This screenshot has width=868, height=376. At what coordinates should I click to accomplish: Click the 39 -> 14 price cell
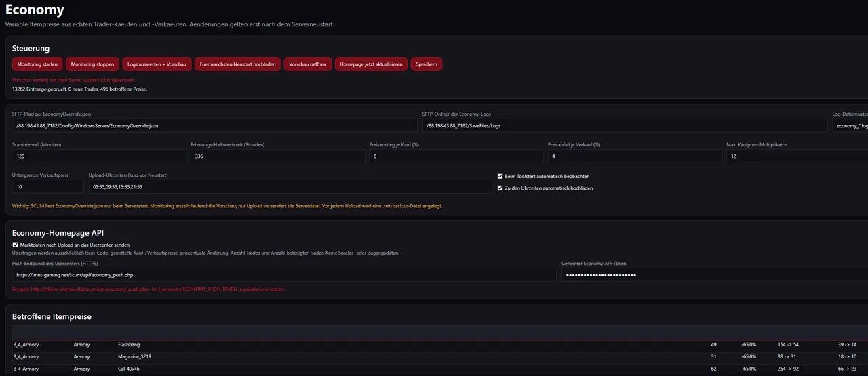tap(847, 345)
